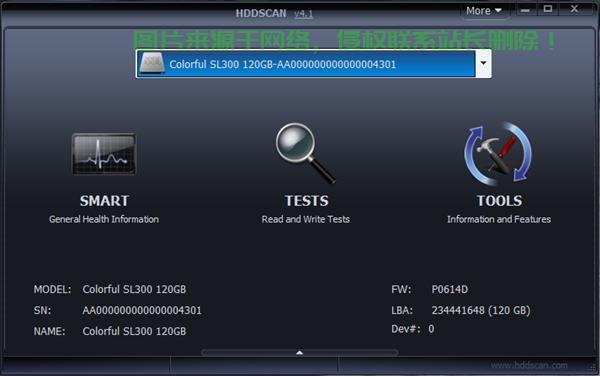Open the SMART heartbeat monitor icon

[x=104, y=154]
